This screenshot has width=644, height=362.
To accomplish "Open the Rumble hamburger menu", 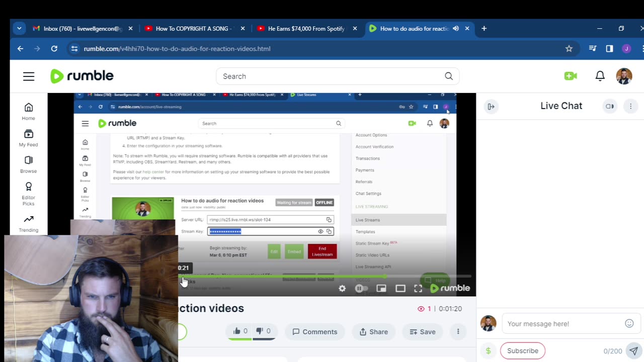I will pos(29,76).
